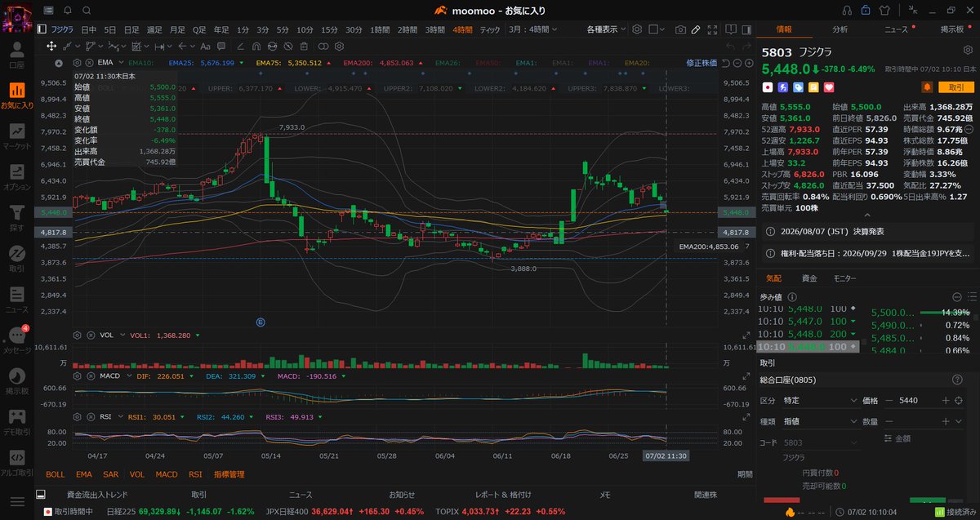980x520 pixels.
Task: Toggle the BOLL indicator at the bottom
Action: click(56, 474)
